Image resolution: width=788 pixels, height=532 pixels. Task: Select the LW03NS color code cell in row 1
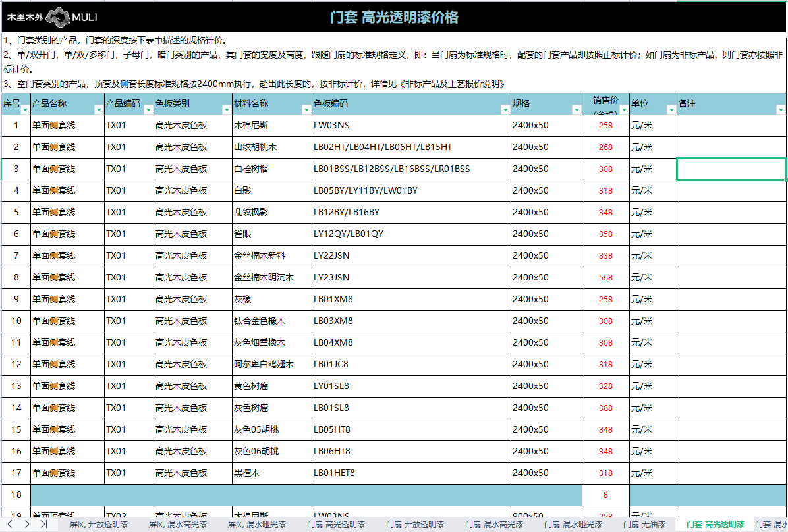coord(411,125)
